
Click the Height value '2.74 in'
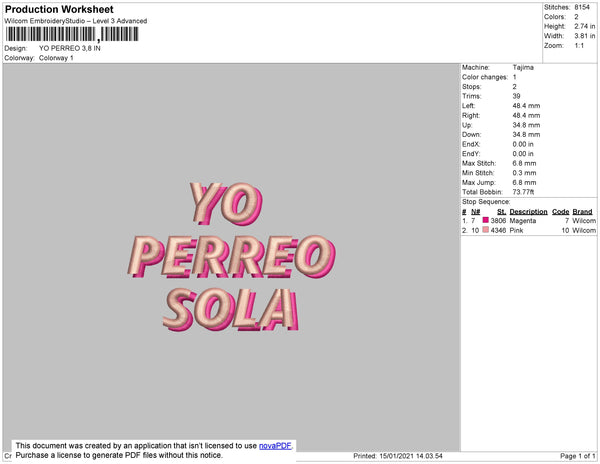coord(585,26)
